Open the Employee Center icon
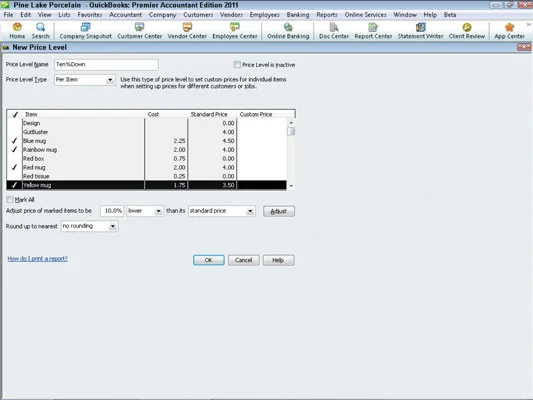 click(235, 31)
